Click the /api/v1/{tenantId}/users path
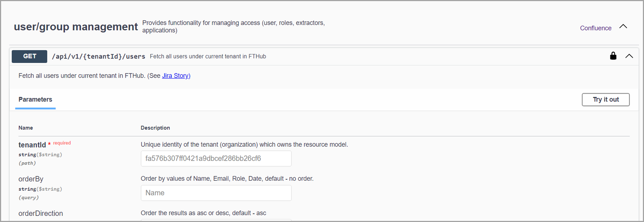644x222 pixels. tap(98, 56)
